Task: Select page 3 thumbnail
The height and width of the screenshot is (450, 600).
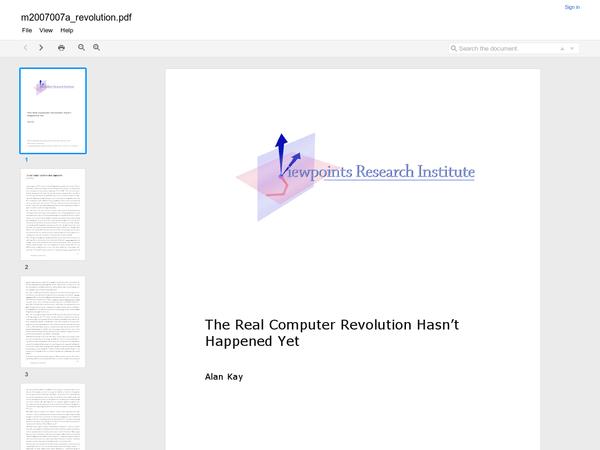Action: pos(53,322)
